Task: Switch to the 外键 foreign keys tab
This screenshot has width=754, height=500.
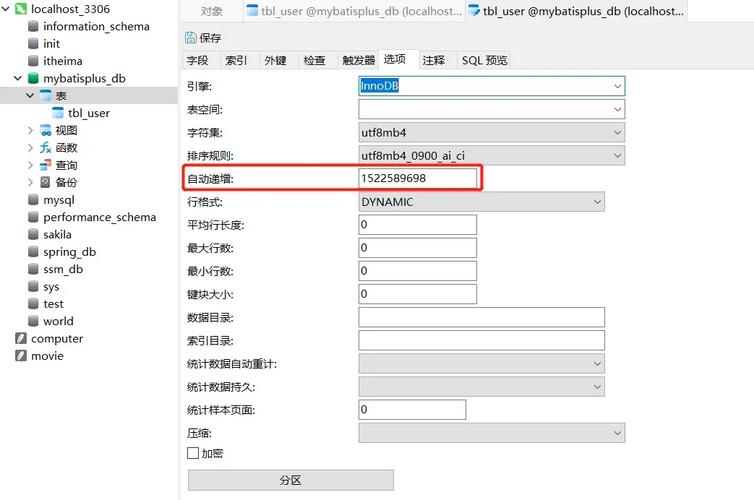Action: tap(276, 60)
